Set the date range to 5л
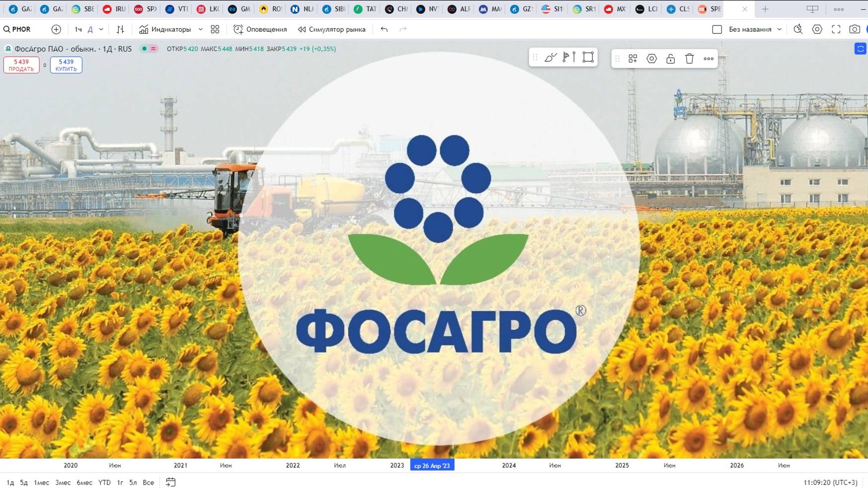 tap(133, 483)
